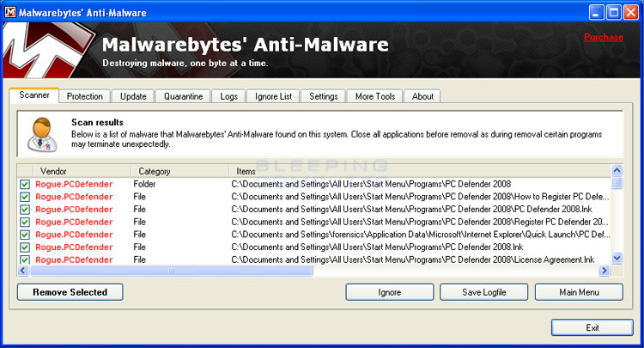
Task: Go to the Quarantine tab
Action: (183, 96)
